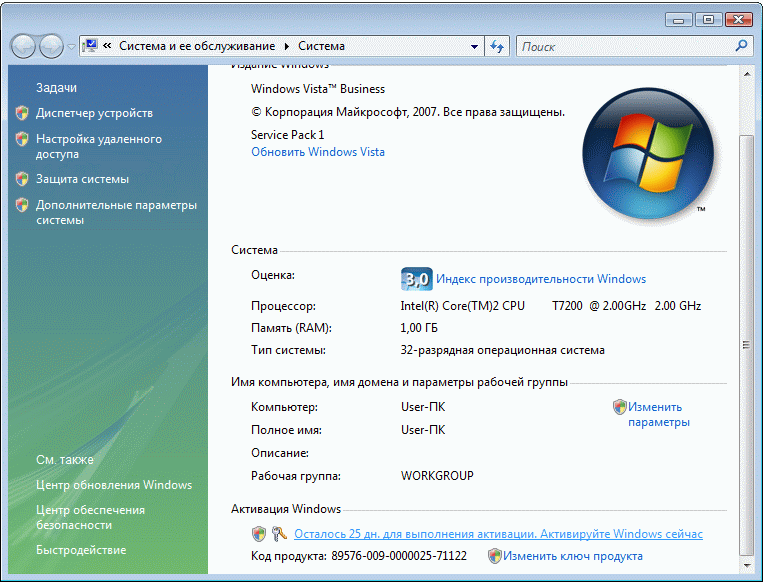The image size is (763, 582).
Task: Go back using the Back arrow button
Action: (24, 46)
